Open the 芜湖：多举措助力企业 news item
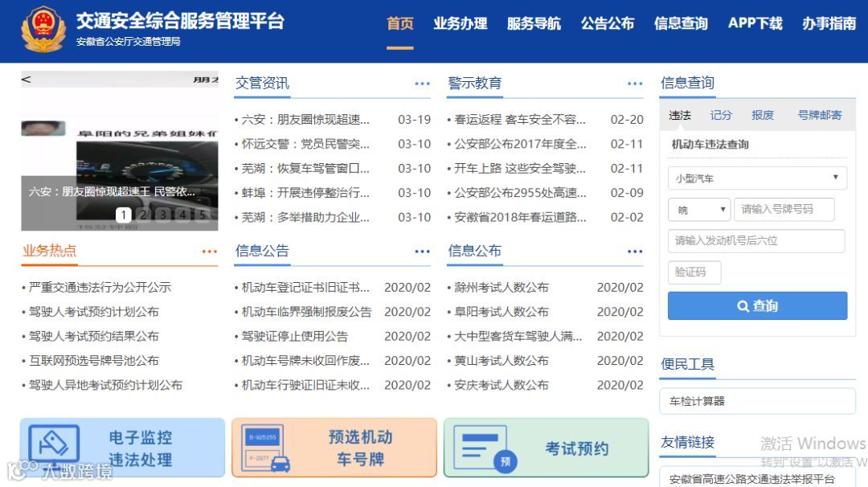This screenshot has height=487, width=868. (305, 217)
